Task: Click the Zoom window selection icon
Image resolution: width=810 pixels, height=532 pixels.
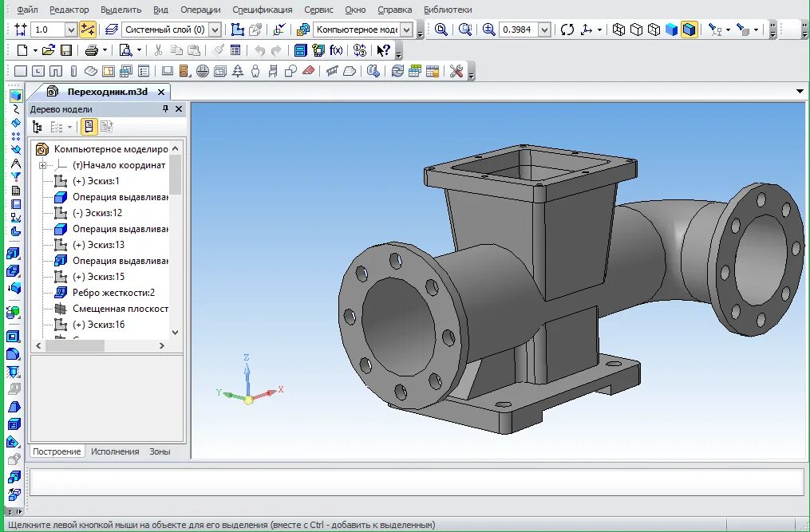Action: 465,30
